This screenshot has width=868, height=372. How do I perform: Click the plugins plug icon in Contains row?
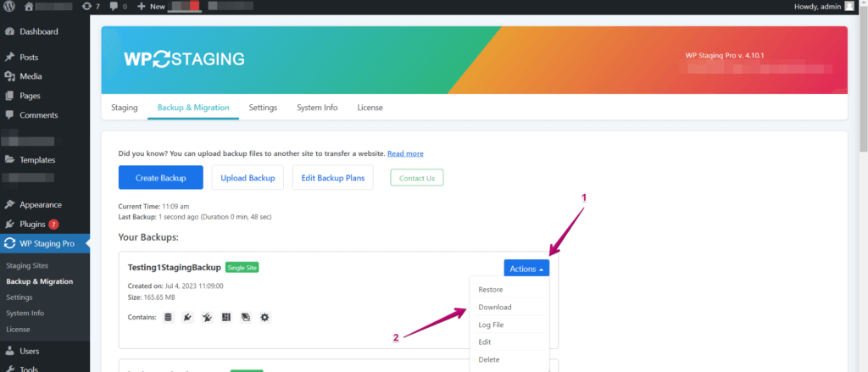(187, 317)
